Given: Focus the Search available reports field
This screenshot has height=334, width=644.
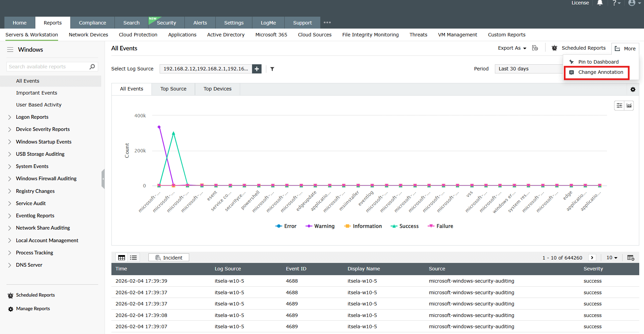Looking at the screenshot, I should pyautogui.click(x=48, y=67).
